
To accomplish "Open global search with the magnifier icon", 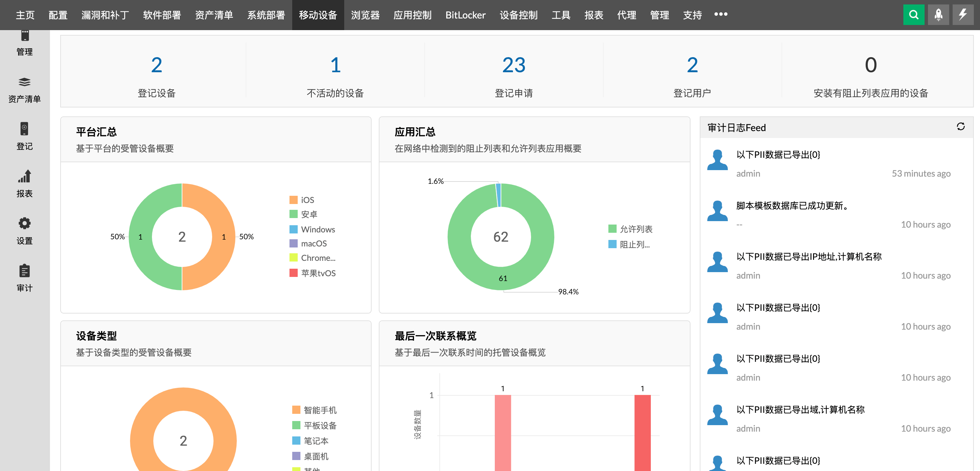I will (913, 14).
